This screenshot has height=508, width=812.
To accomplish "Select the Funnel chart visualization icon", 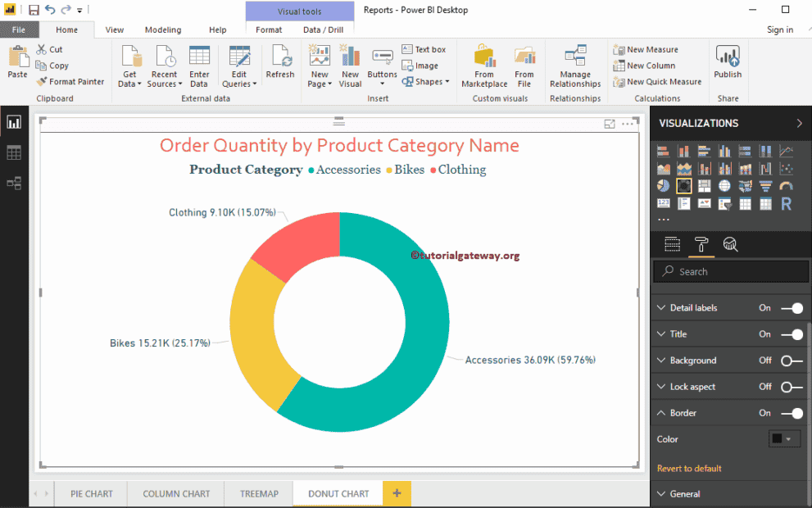I will (766, 185).
